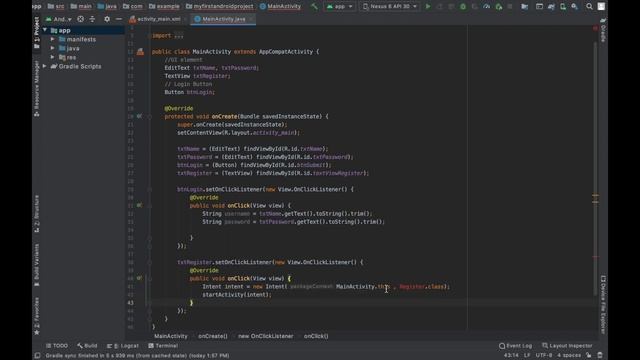Click the Project Structure folder icon in the toolbar

pyautogui.click(x=524, y=7)
